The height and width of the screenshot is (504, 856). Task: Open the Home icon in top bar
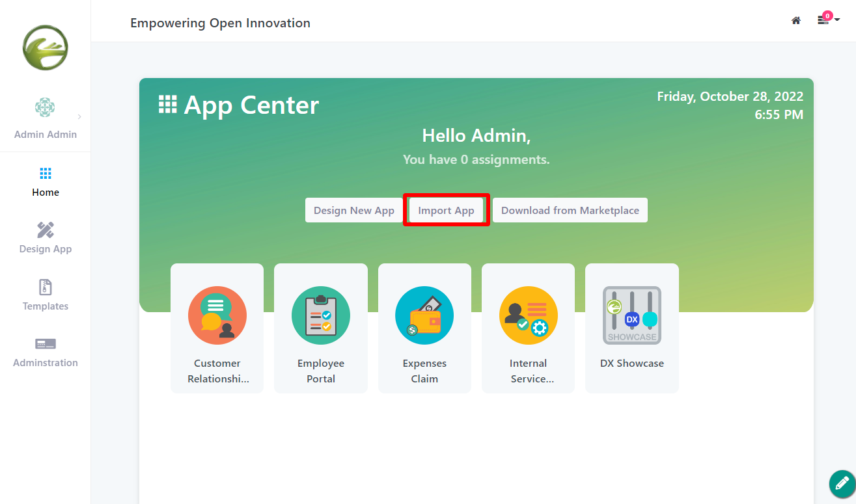click(x=795, y=21)
